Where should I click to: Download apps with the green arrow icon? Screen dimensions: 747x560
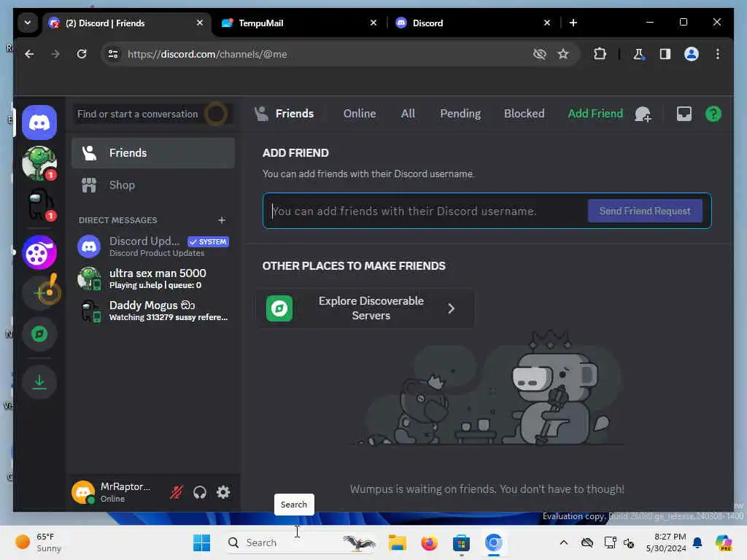coord(39,382)
